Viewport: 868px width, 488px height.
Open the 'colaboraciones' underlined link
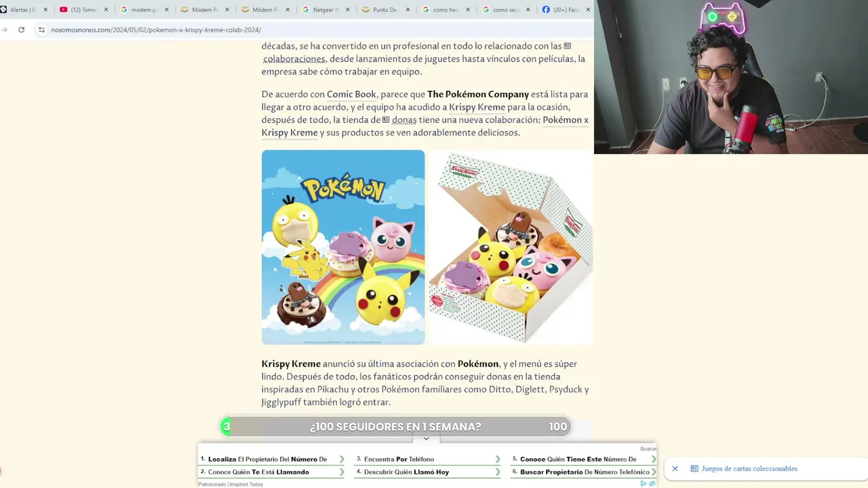(294, 59)
